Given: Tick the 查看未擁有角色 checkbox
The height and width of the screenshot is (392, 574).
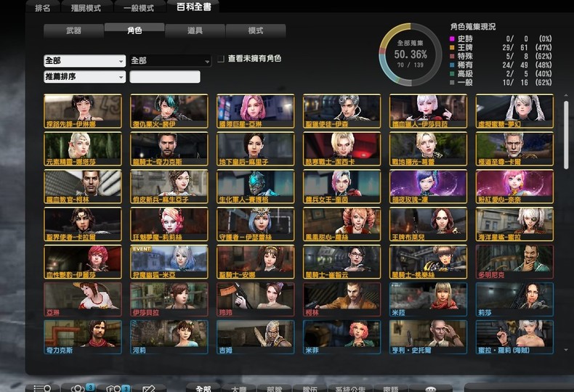Looking at the screenshot, I should 221,59.
